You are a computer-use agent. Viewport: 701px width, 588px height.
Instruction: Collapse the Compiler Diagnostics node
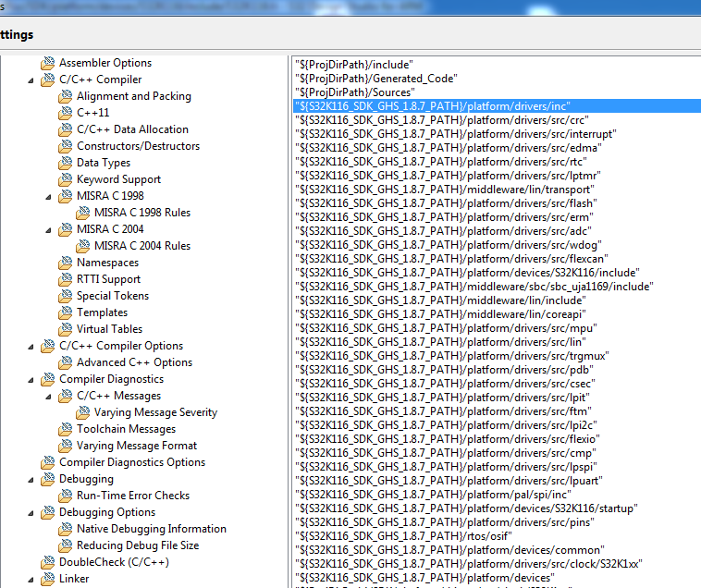(x=31, y=380)
